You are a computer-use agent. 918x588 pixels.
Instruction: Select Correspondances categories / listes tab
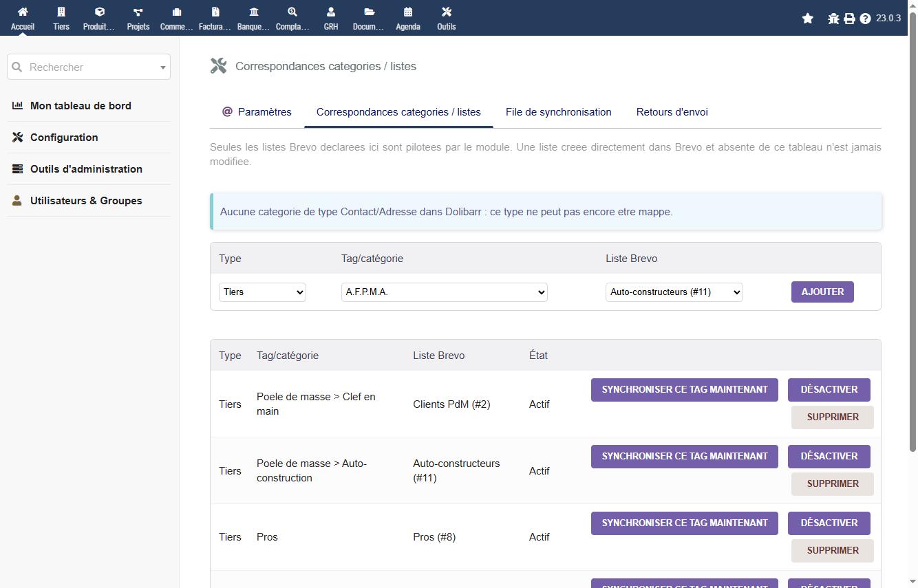click(398, 112)
